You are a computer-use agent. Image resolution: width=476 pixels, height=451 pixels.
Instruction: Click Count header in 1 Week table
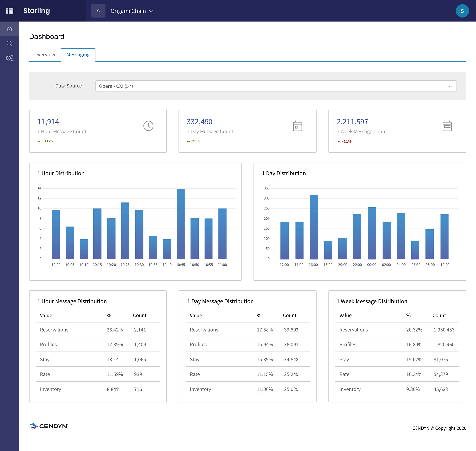click(439, 315)
